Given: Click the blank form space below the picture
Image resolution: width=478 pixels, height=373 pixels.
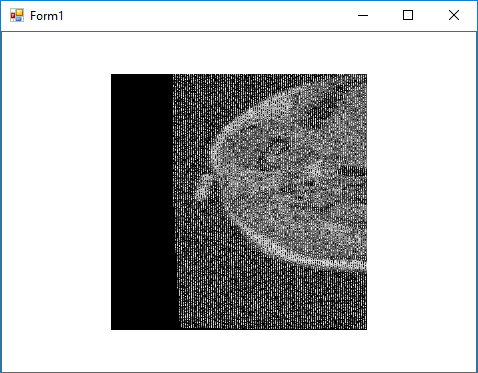Looking at the screenshot, I should (239, 351).
